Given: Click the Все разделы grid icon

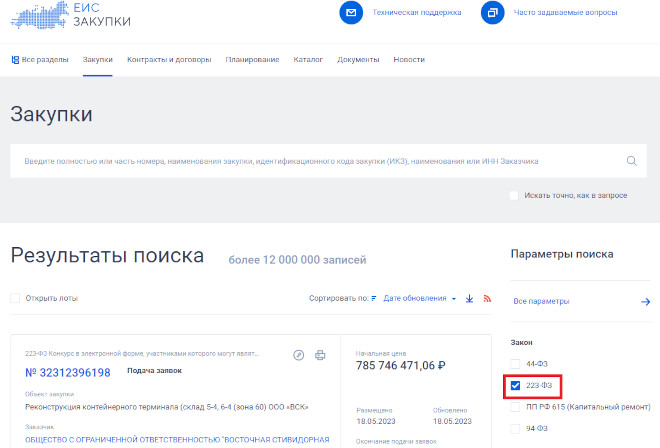Looking at the screenshot, I should tap(15, 60).
